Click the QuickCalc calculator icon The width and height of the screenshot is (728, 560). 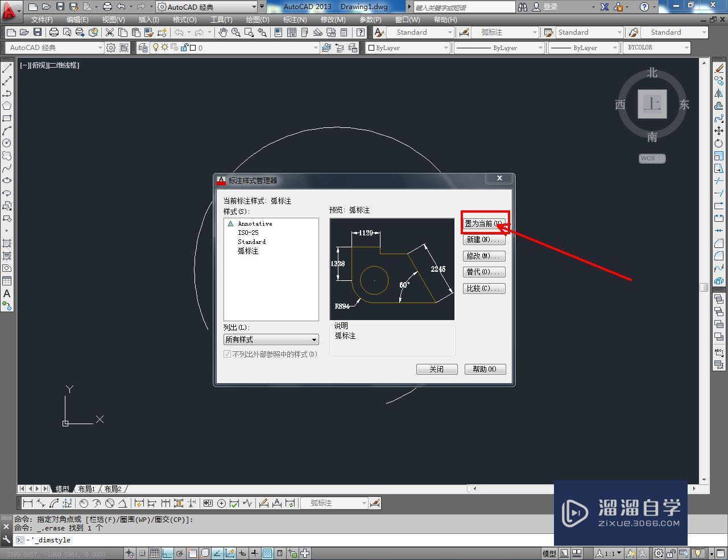point(344,32)
